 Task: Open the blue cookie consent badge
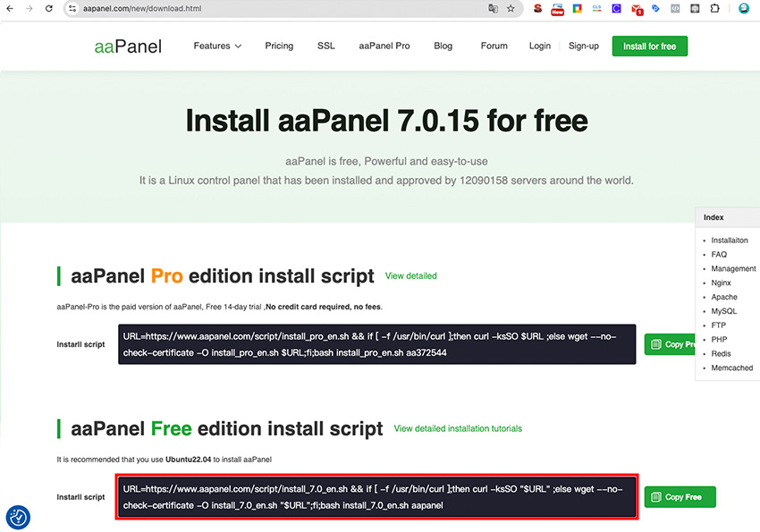pyautogui.click(x=18, y=517)
